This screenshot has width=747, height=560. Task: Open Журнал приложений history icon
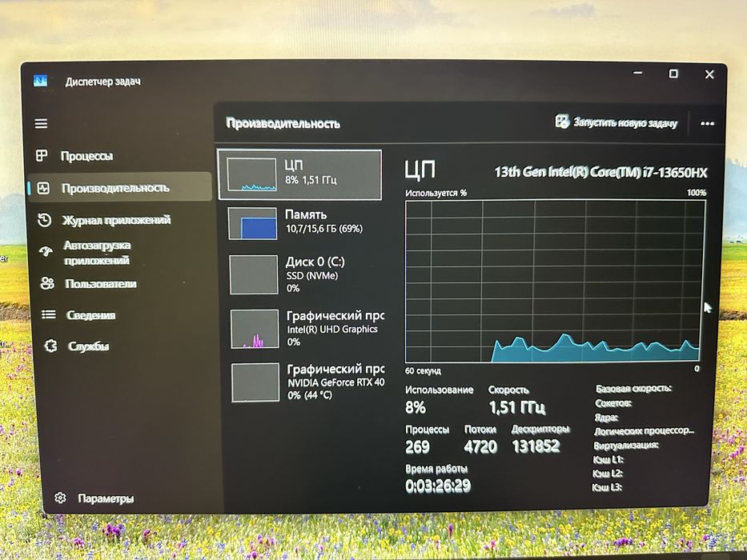tap(45, 219)
